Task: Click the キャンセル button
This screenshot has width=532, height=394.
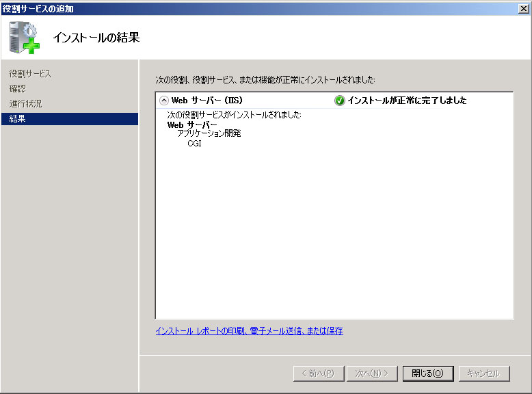Action: 484,373
